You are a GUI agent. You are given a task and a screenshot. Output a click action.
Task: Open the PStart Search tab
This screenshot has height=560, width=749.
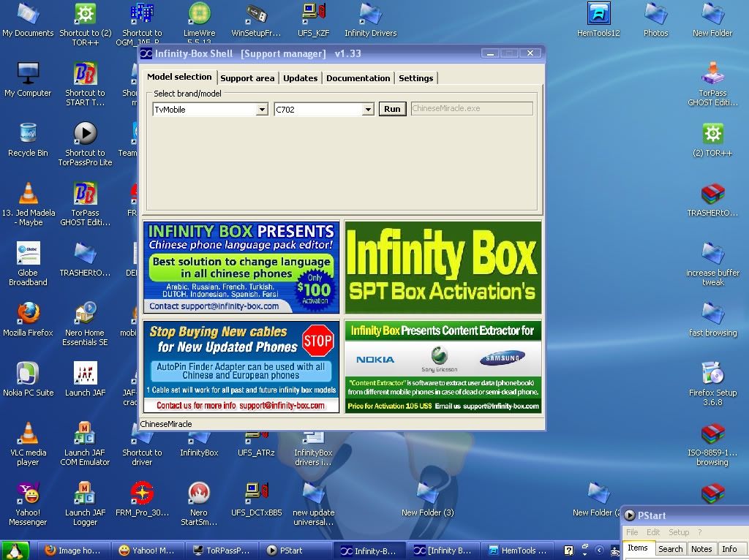pyautogui.click(x=670, y=549)
